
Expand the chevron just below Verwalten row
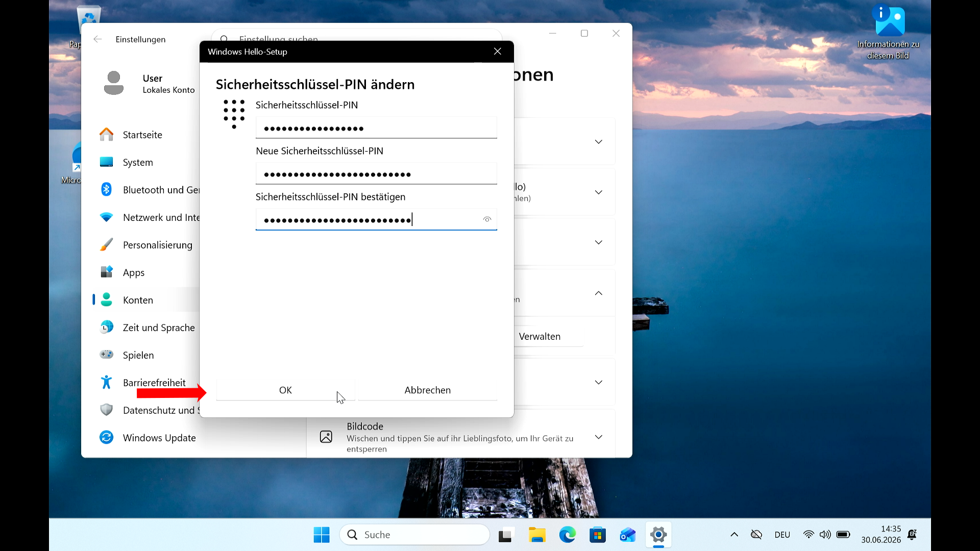599,382
